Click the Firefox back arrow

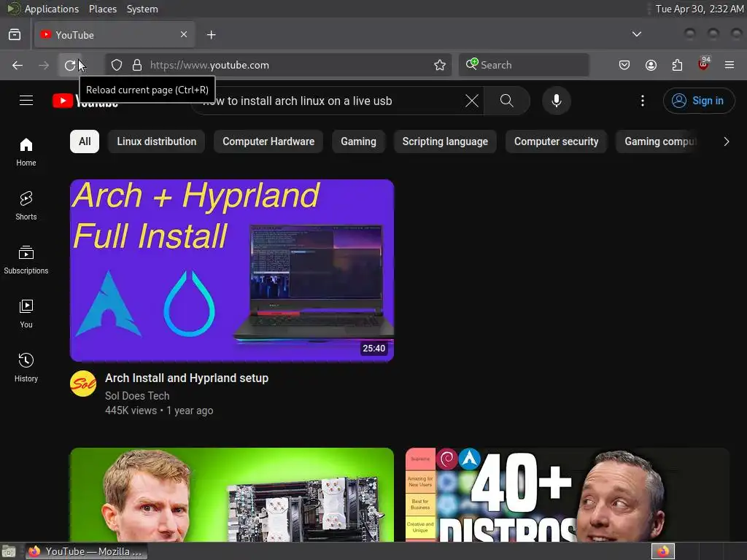point(18,65)
